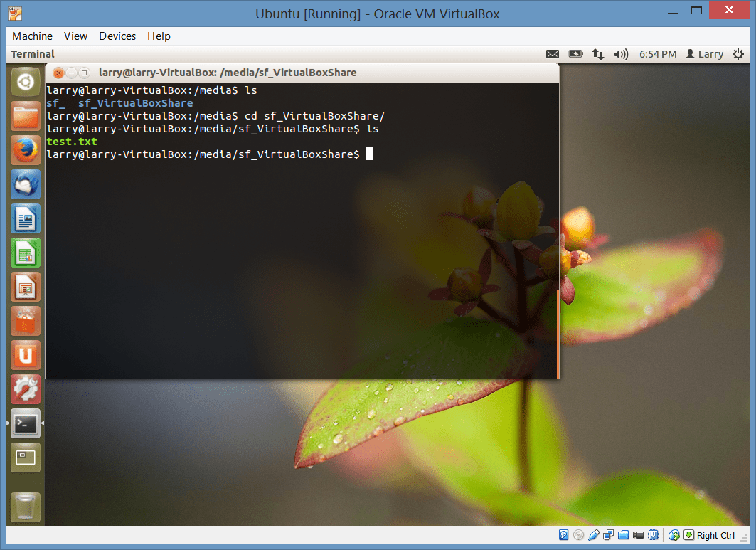
Task: Open the Terminal application menu in top panel
Action: (x=33, y=54)
